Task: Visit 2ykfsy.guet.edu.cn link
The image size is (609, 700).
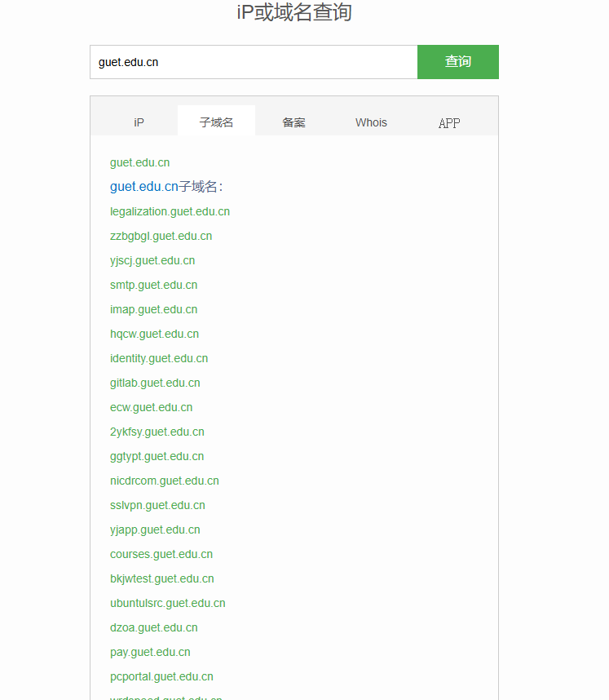Action: pyautogui.click(x=157, y=432)
